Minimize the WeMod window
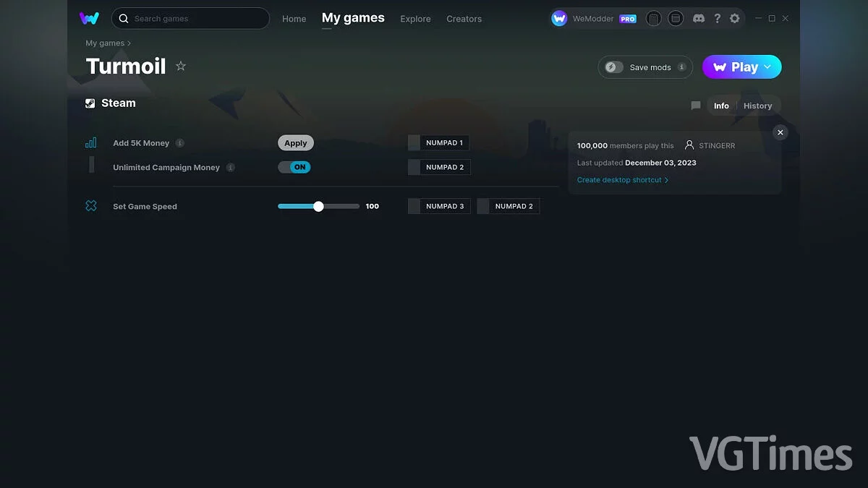868x488 pixels. pos(758,18)
